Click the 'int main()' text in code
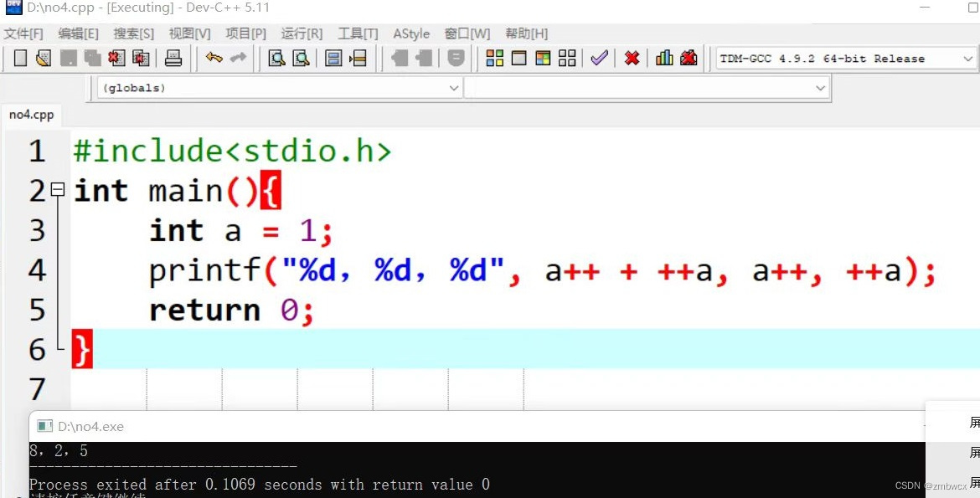Viewport: 980px width, 498px height. (x=166, y=191)
